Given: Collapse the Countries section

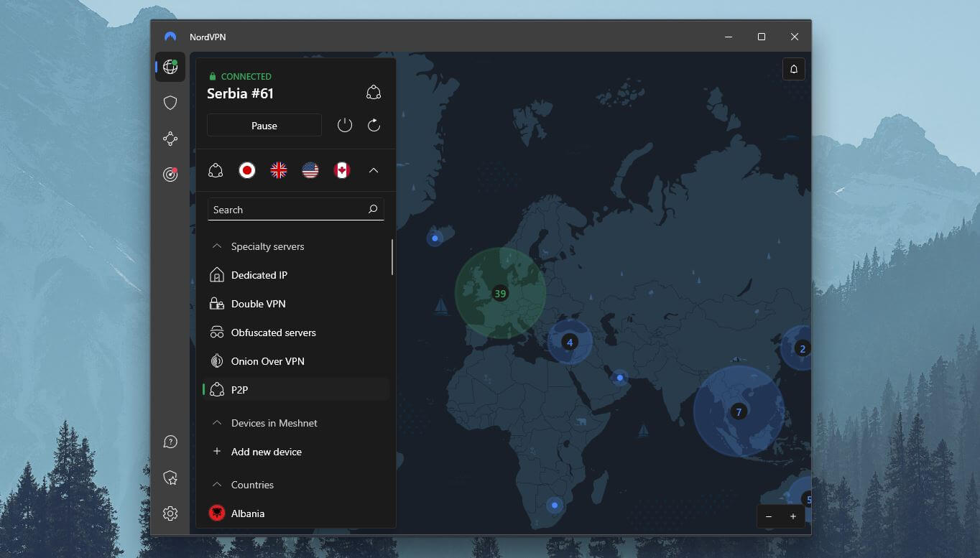Looking at the screenshot, I should (x=216, y=485).
